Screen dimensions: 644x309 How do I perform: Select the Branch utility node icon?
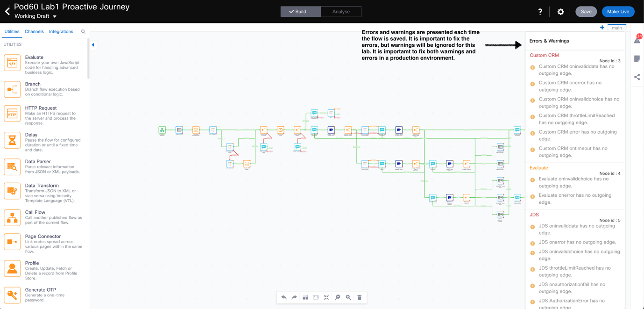[12, 89]
